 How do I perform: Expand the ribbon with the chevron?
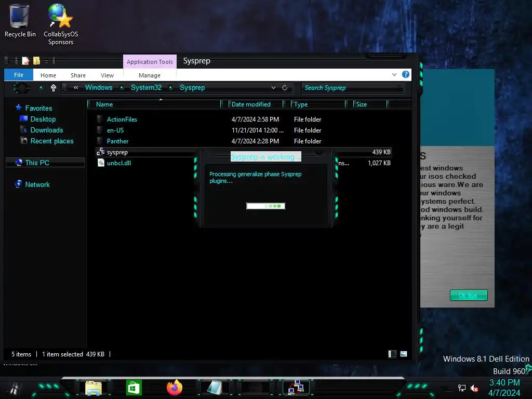[394, 75]
